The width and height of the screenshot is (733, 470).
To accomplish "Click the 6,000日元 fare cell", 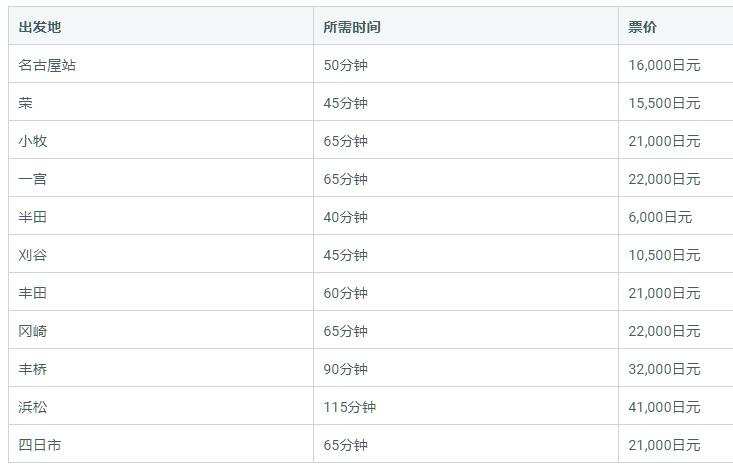I will 660,217.
